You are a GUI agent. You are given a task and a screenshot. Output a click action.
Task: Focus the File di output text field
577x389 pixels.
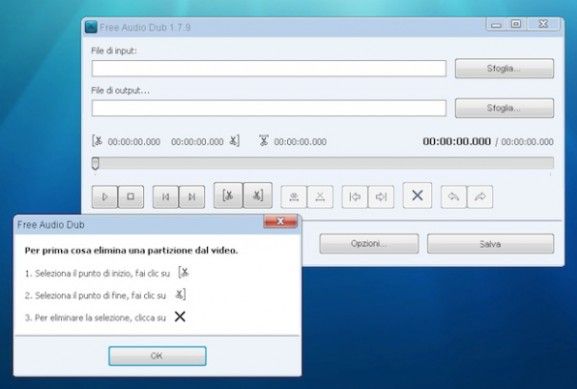tap(269, 108)
